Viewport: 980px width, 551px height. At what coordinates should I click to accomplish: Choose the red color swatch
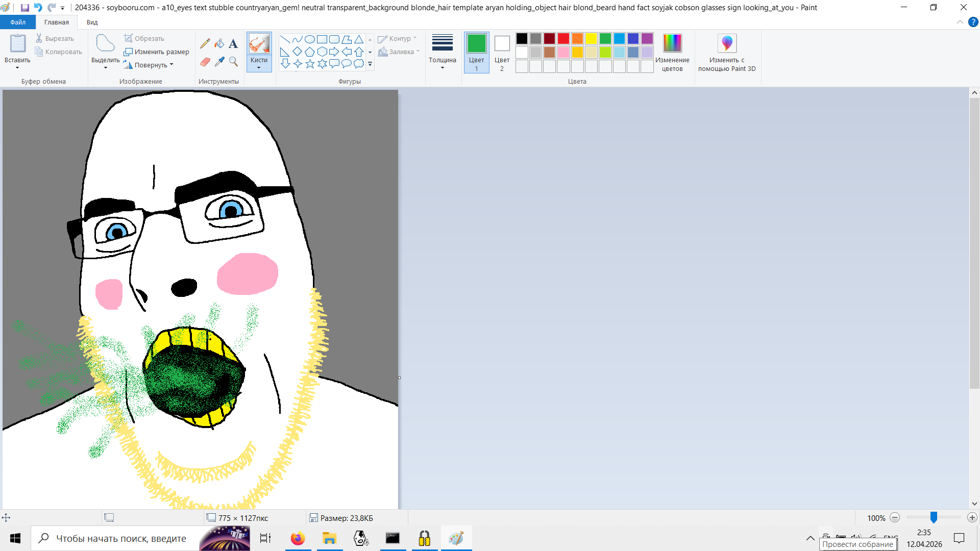tap(563, 39)
